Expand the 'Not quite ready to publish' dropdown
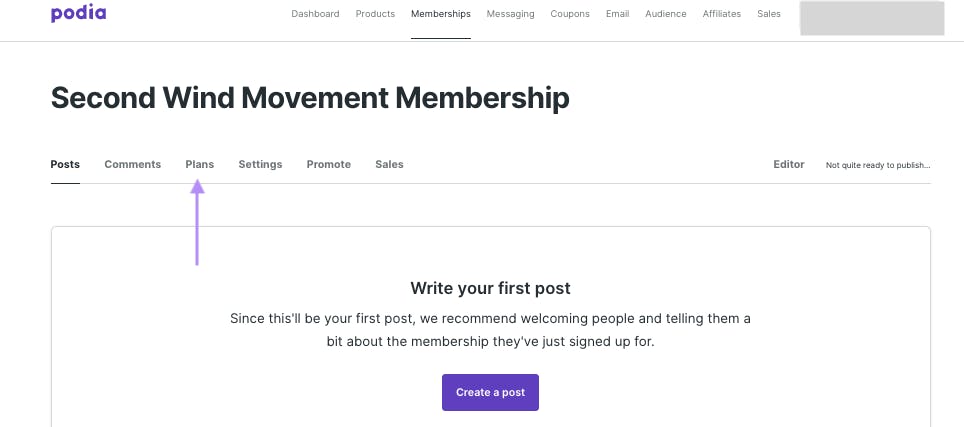Image resolution: width=964 pixels, height=427 pixels. pos(878,165)
